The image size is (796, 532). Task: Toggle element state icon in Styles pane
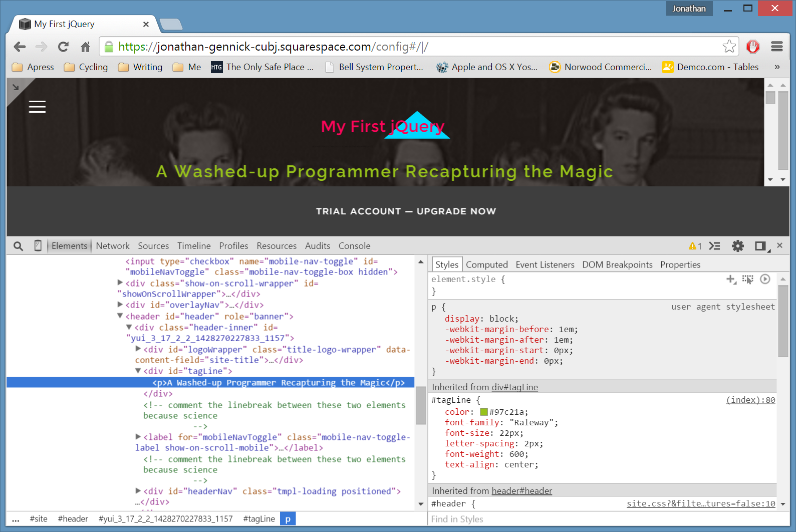[x=748, y=280]
